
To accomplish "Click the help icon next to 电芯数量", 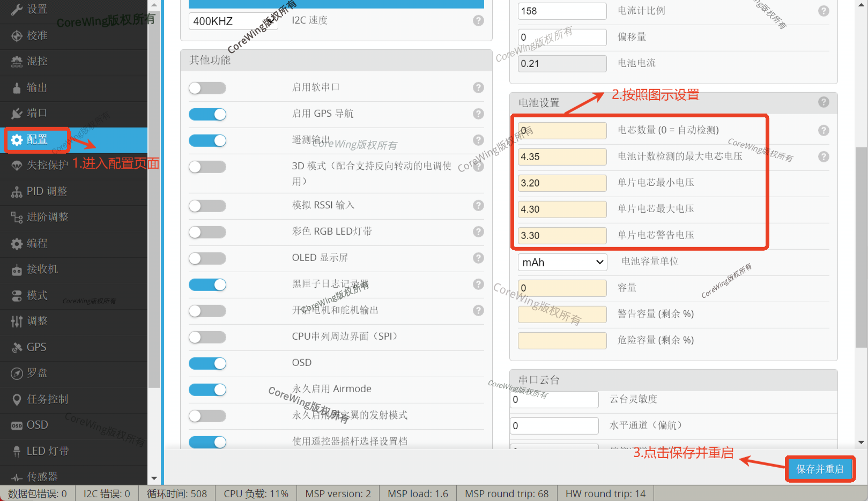I will pos(824,130).
